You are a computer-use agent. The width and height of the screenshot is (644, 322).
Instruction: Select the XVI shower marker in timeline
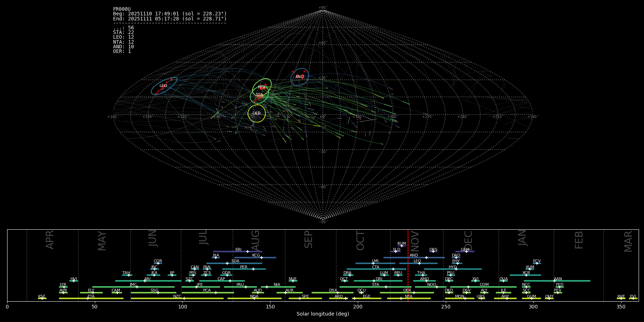coord(475,281)
